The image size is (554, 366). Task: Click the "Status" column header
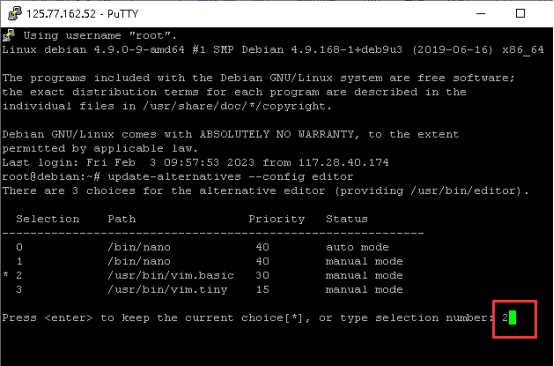[x=347, y=219]
